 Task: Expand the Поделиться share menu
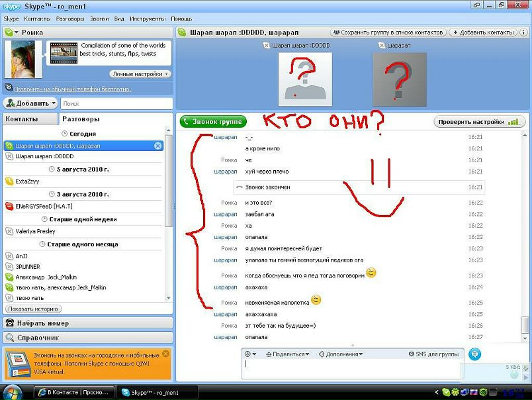pyautogui.click(x=288, y=354)
